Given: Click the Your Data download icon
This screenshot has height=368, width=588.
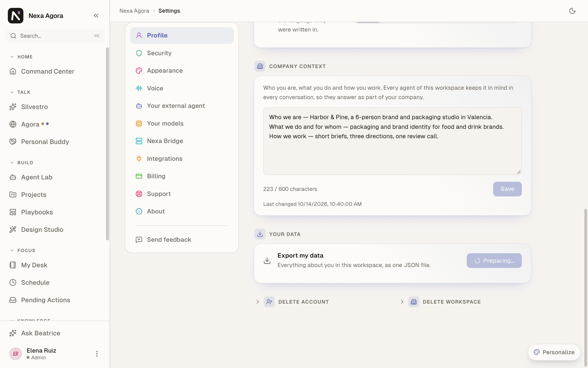Looking at the screenshot, I should [x=260, y=234].
